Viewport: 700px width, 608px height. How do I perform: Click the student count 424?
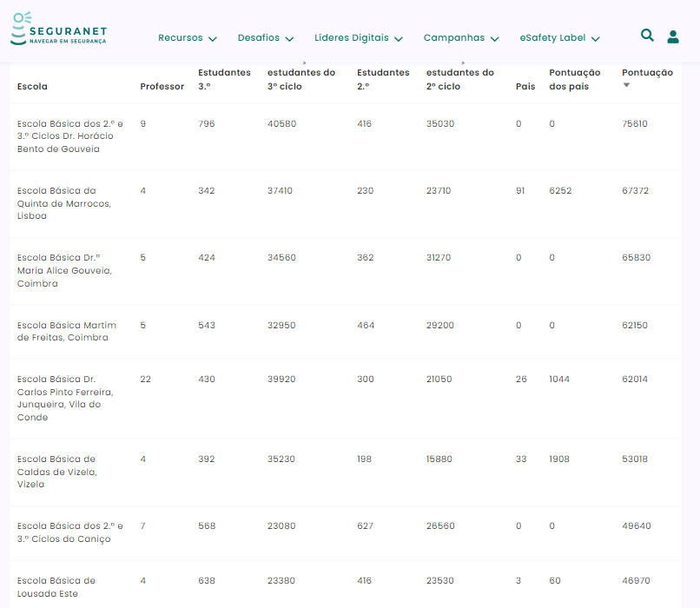coord(206,258)
